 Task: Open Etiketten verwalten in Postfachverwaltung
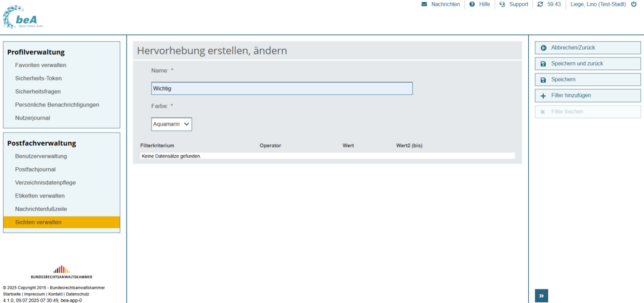(40, 196)
